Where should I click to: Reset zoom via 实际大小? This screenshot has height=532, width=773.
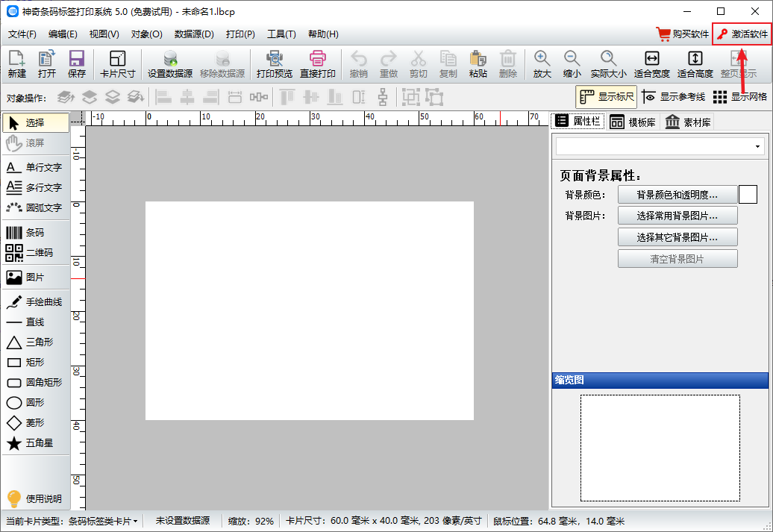click(608, 64)
